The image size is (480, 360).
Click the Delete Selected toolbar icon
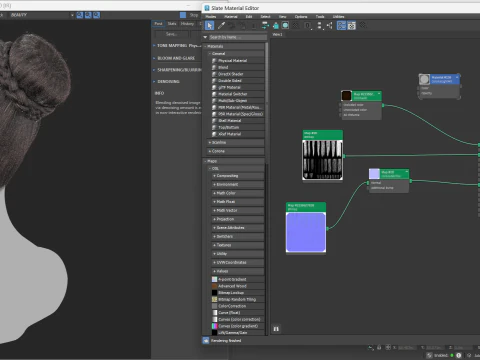pos(253,25)
